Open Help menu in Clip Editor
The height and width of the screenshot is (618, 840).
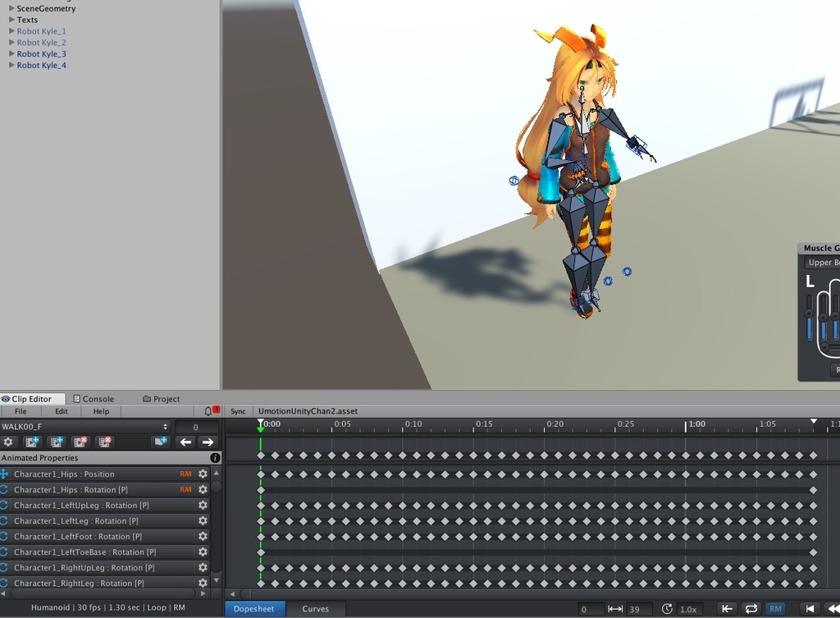tap(101, 411)
